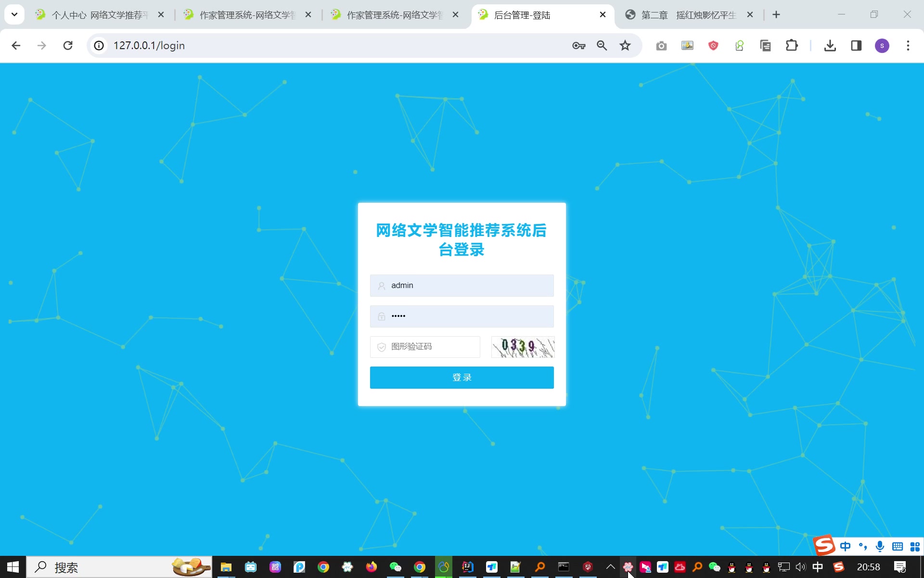Click the bookmark star icon

tap(625, 45)
